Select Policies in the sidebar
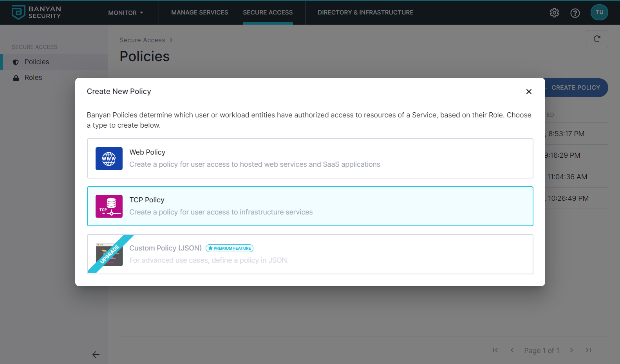This screenshot has width=620, height=364. coord(37,62)
